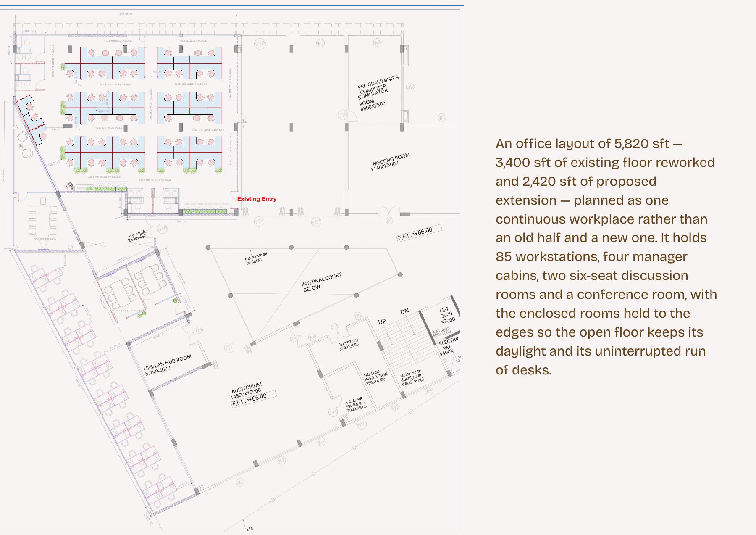
Task: Click the office layout description paragraph
Action: click(606, 257)
